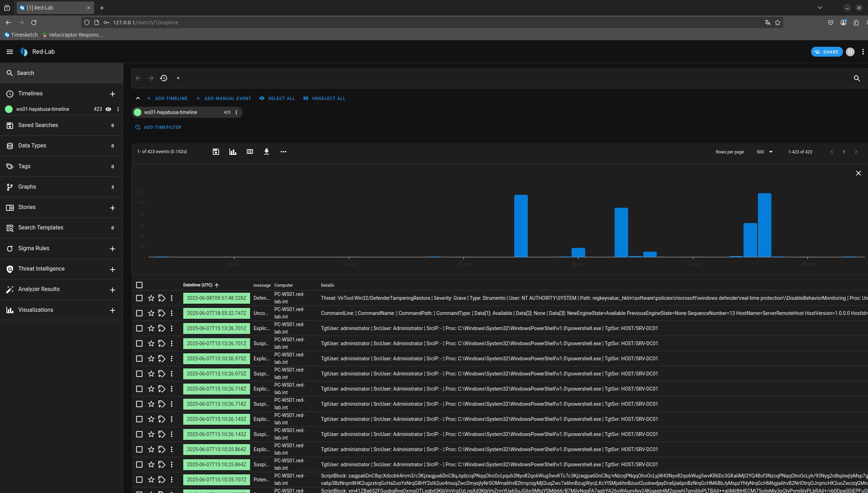Open the hamburger navigation menu

point(10,52)
